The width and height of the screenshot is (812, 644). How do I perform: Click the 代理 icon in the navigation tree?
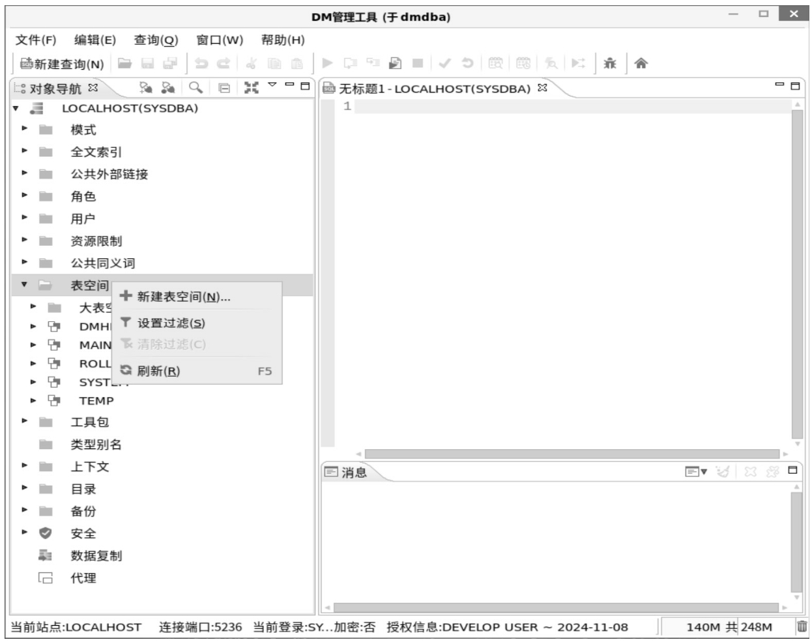tap(45, 578)
